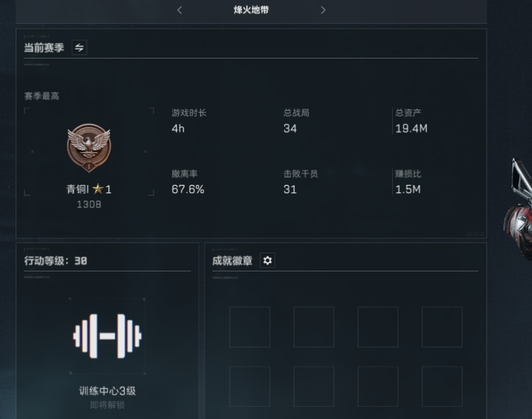Click the gold star rank icon
532x419 pixels.
(98, 189)
